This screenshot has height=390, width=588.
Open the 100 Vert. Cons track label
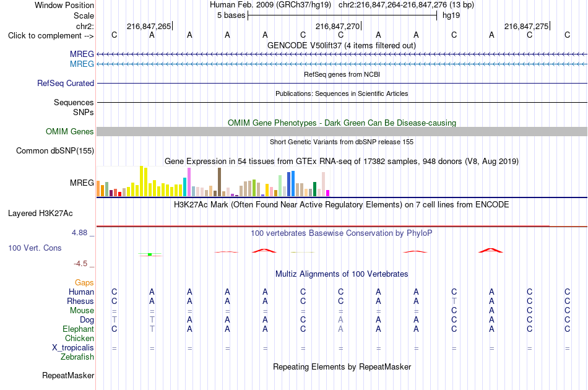pos(35,248)
